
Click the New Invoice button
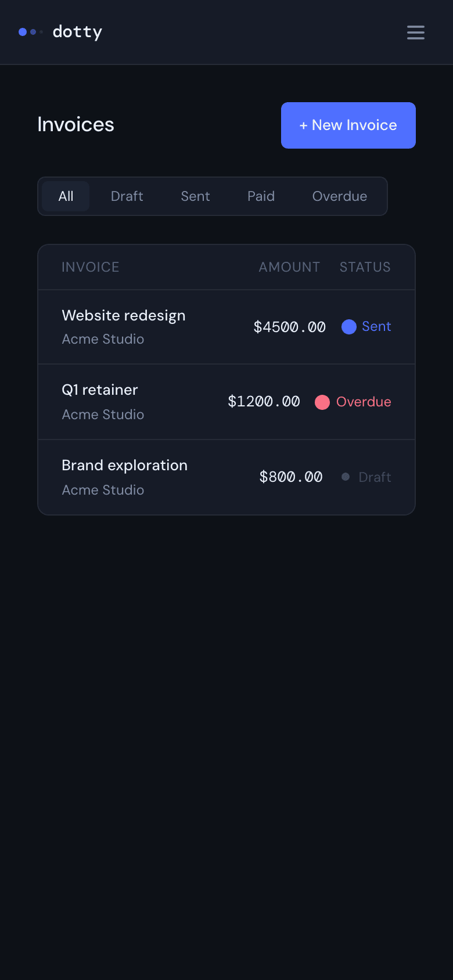coord(348,125)
